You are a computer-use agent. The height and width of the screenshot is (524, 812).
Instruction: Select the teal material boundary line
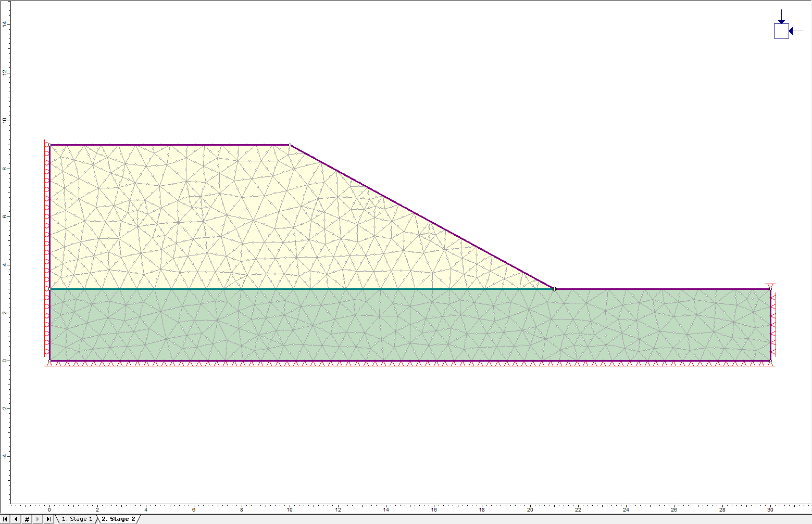pos(260,289)
